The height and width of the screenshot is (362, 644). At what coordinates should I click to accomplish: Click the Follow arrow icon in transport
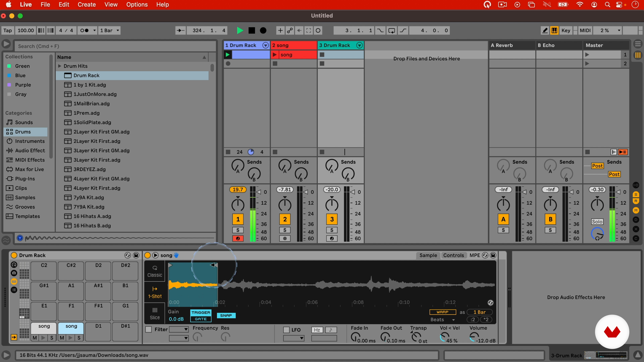180,31
